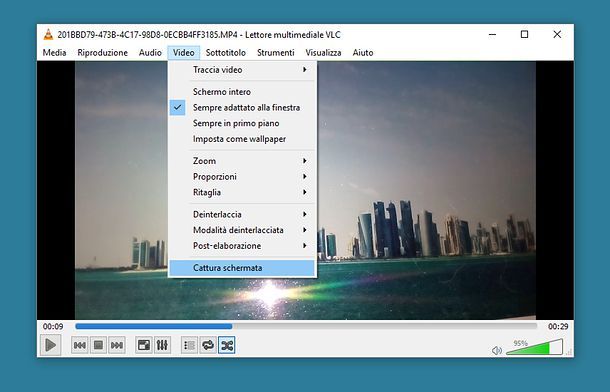The height and width of the screenshot is (392, 610).
Task: Open the Aiuto menu
Action: tap(363, 52)
